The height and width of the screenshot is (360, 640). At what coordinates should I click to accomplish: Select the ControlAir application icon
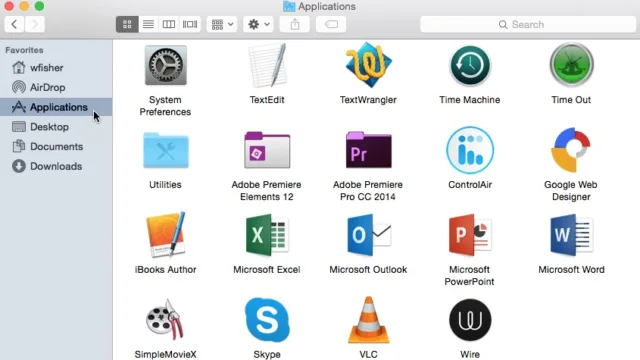pyautogui.click(x=470, y=150)
